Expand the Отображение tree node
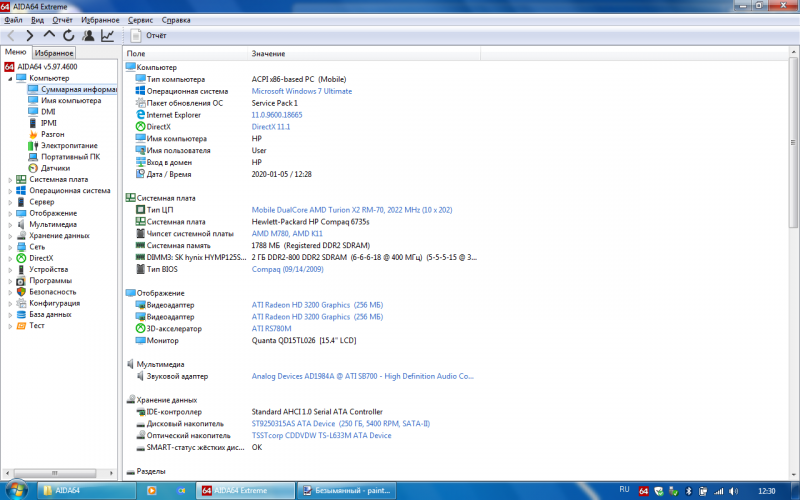 click(10, 213)
